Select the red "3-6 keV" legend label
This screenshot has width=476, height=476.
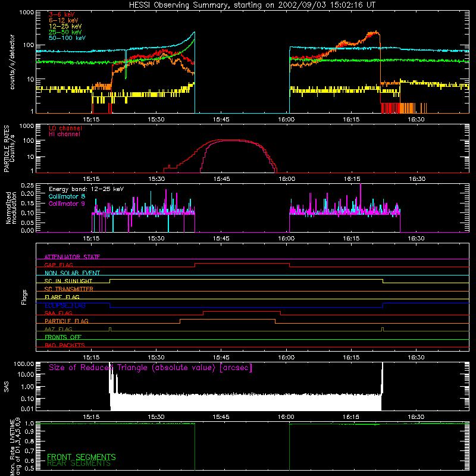click(61, 14)
